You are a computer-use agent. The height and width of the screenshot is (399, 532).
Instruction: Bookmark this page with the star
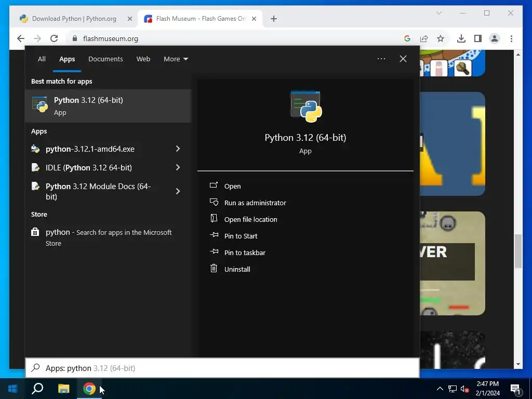click(441, 38)
